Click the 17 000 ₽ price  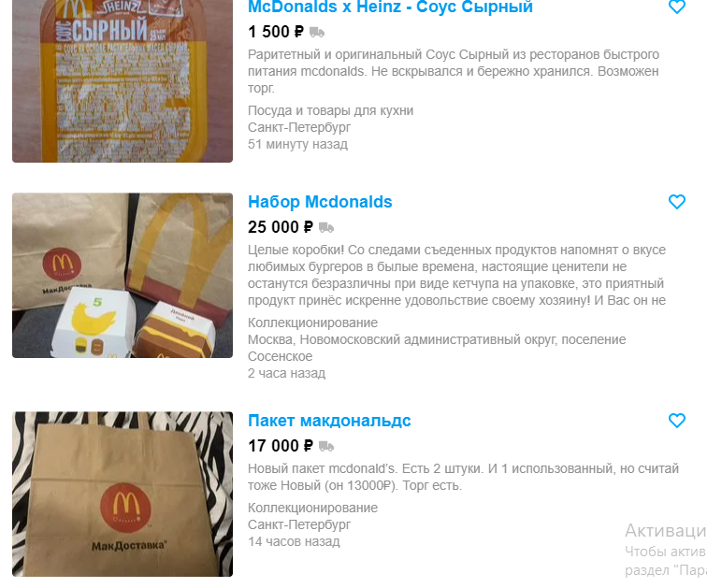[x=281, y=446]
